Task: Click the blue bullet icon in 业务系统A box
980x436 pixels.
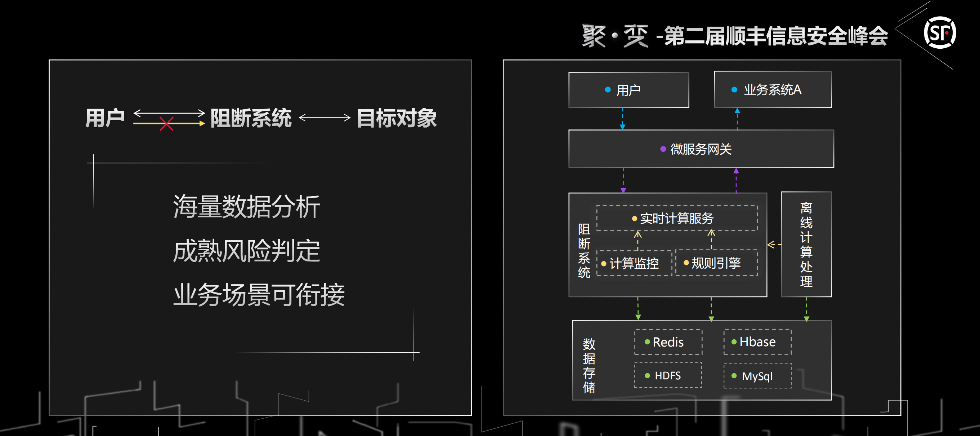Action: tap(734, 90)
